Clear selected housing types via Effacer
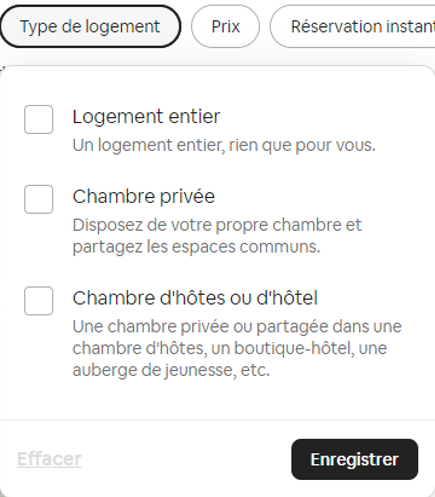 (x=49, y=459)
